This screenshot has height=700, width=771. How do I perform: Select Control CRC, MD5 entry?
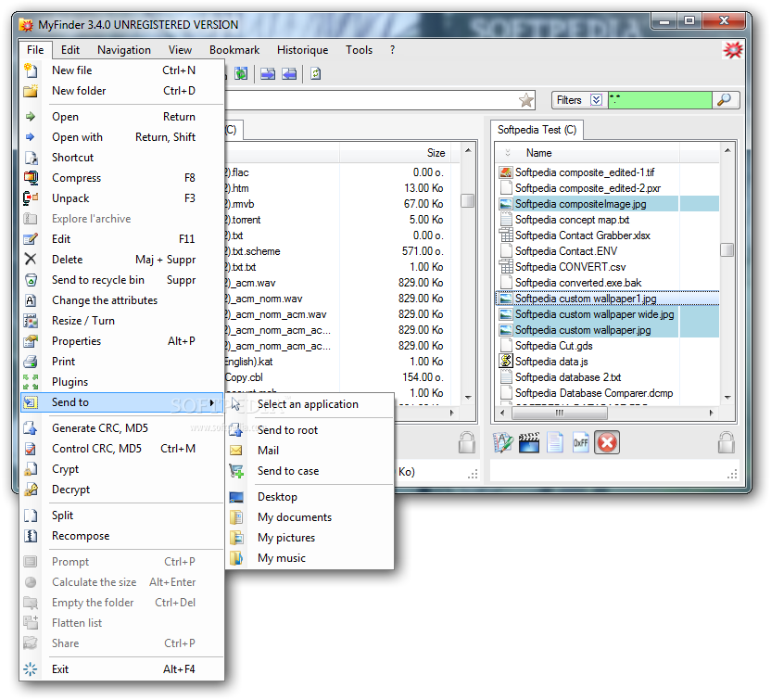(x=122, y=449)
